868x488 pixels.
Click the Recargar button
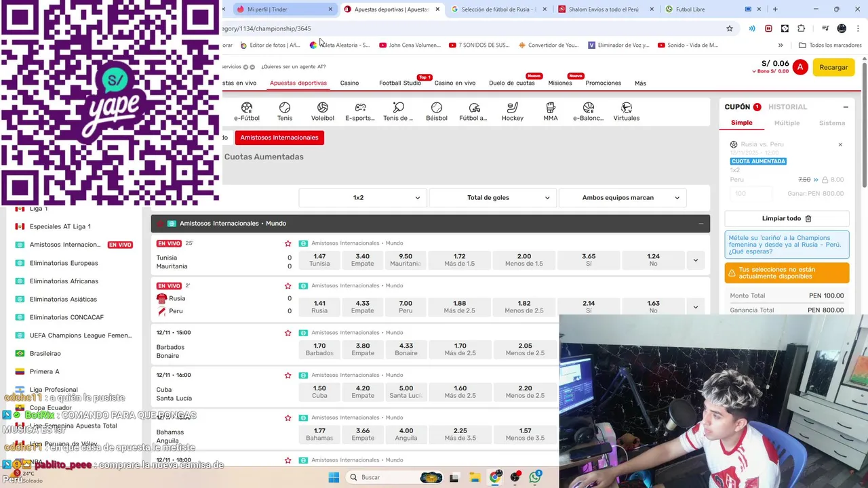[833, 67]
